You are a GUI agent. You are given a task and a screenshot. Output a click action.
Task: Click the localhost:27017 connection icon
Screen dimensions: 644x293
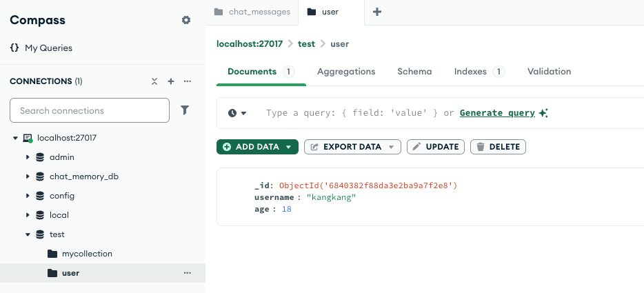[28, 138]
